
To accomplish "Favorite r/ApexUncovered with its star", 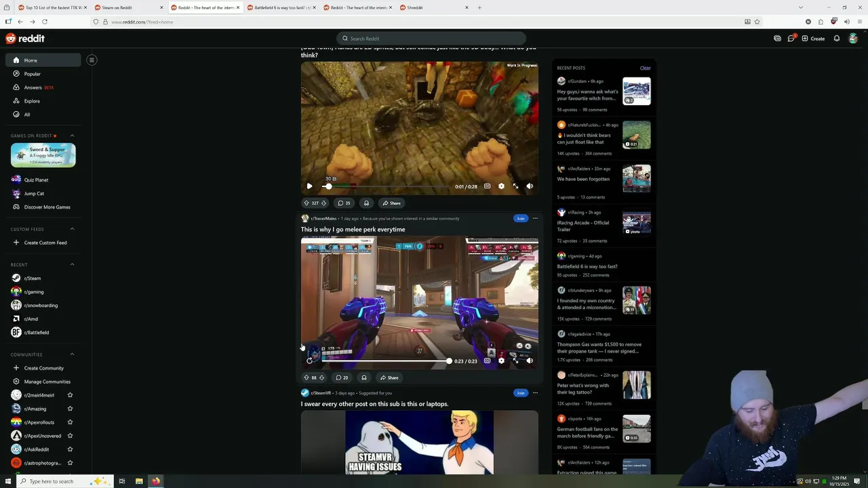I will point(70,436).
